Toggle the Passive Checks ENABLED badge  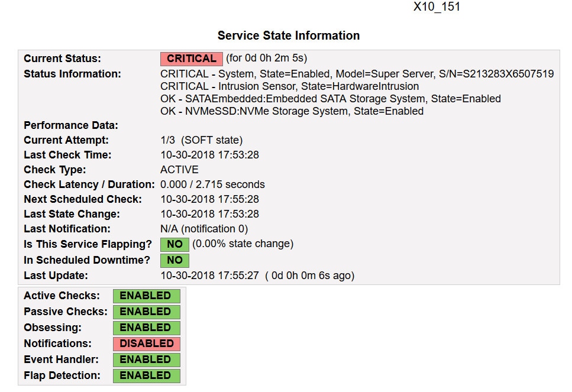pos(146,312)
